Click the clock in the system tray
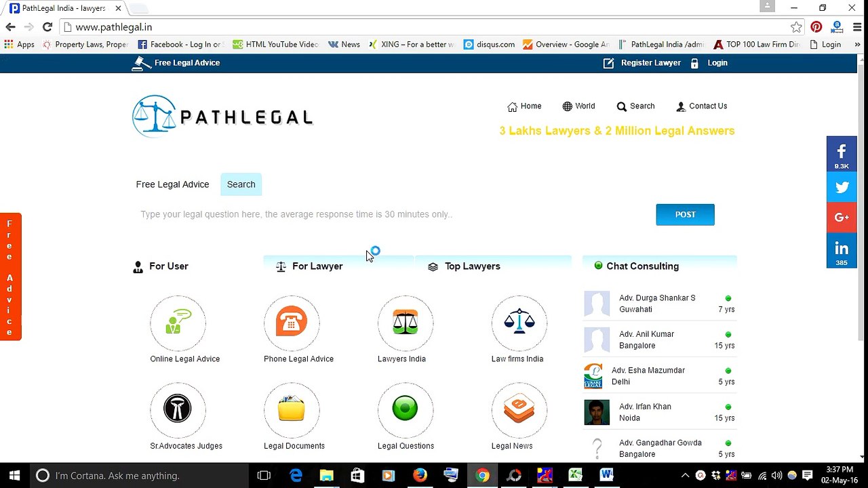Viewport: 868px width, 488px height. tap(840, 475)
